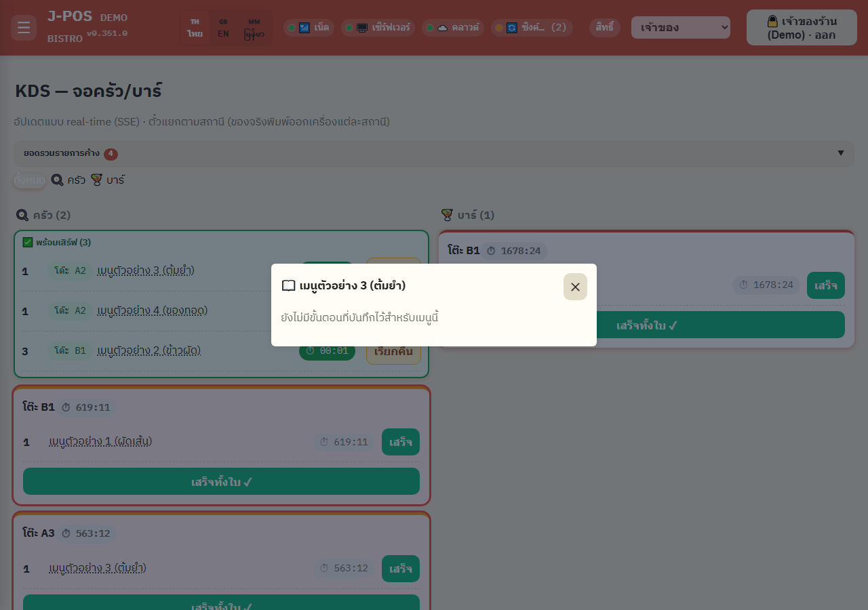Open the ซิงค์ sync queue indicator

pyautogui.click(x=532, y=28)
